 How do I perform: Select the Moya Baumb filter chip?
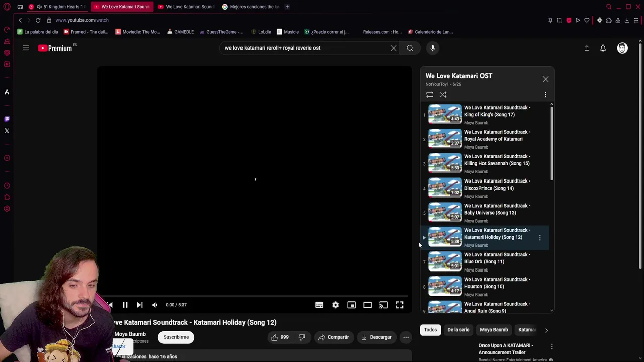pyautogui.click(x=494, y=330)
